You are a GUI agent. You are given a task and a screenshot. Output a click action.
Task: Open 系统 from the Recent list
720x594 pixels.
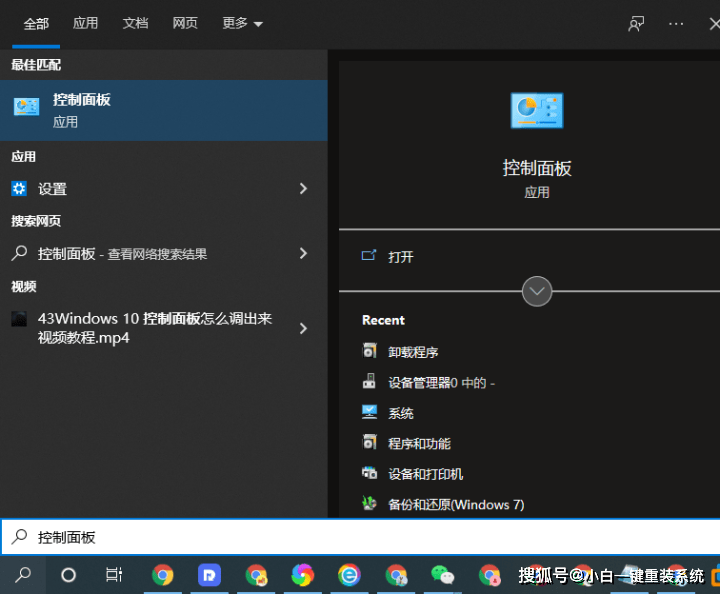400,413
